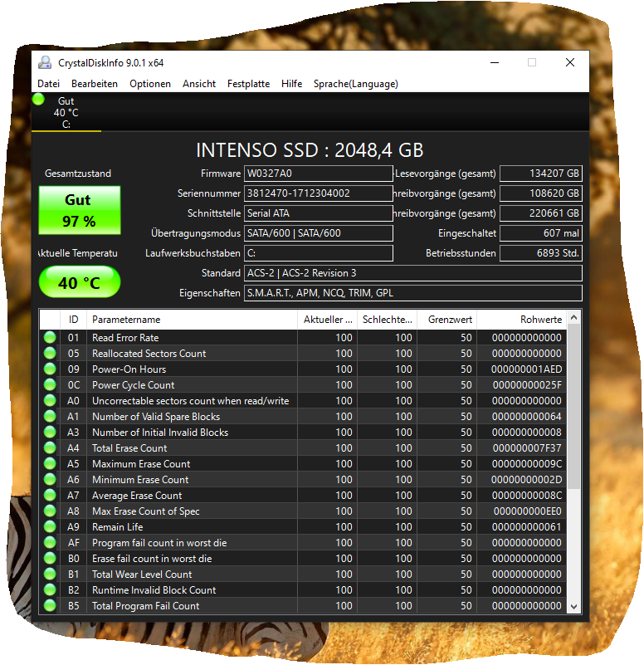Click the INTENSO SSD model title
The image size is (644, 665).
(310, 150)
